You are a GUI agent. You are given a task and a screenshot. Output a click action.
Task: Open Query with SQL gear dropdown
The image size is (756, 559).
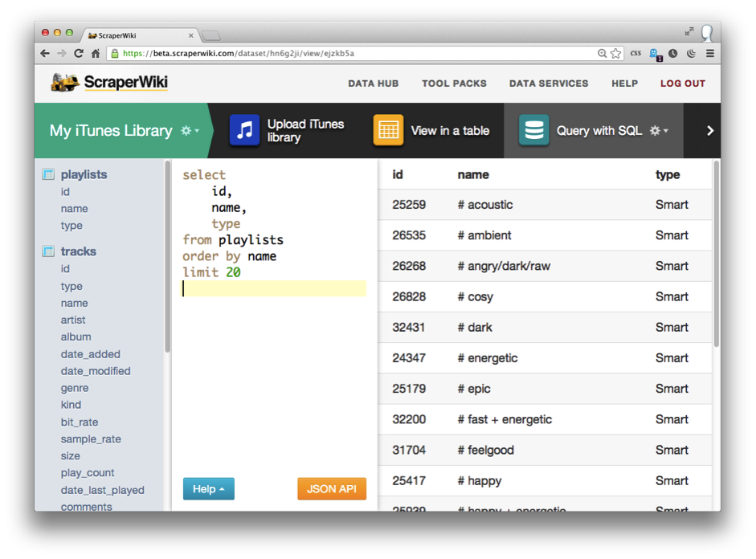point(659,131)
